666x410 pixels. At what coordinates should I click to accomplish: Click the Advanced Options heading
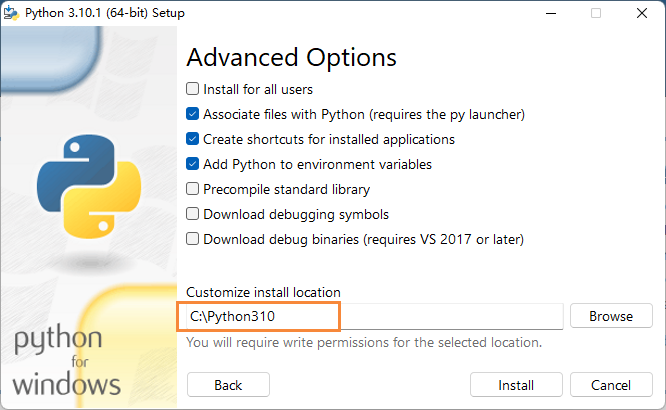pyautogui.click(x=291, y=57)
